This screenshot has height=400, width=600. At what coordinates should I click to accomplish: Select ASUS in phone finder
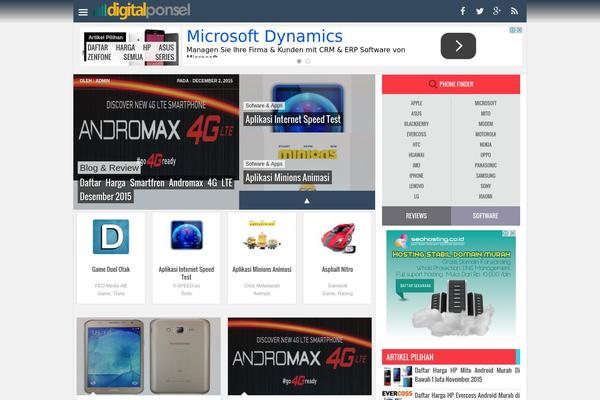[x=416, y=114]
